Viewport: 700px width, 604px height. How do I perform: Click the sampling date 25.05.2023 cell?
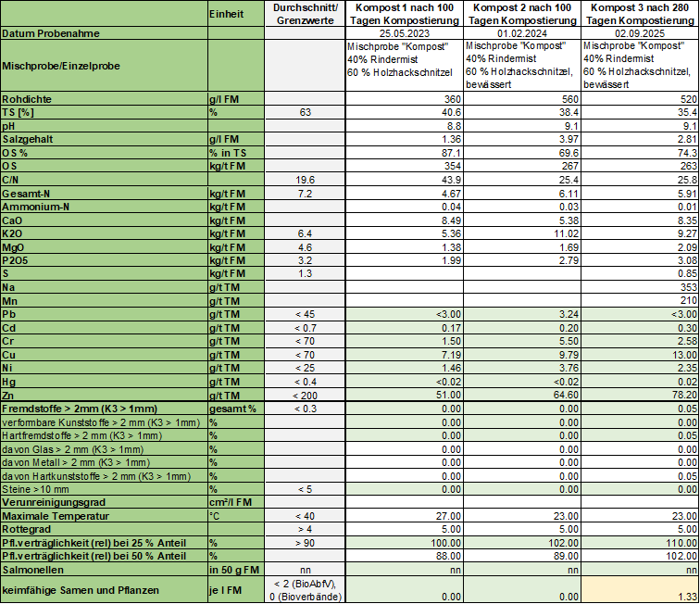[404, 33]
